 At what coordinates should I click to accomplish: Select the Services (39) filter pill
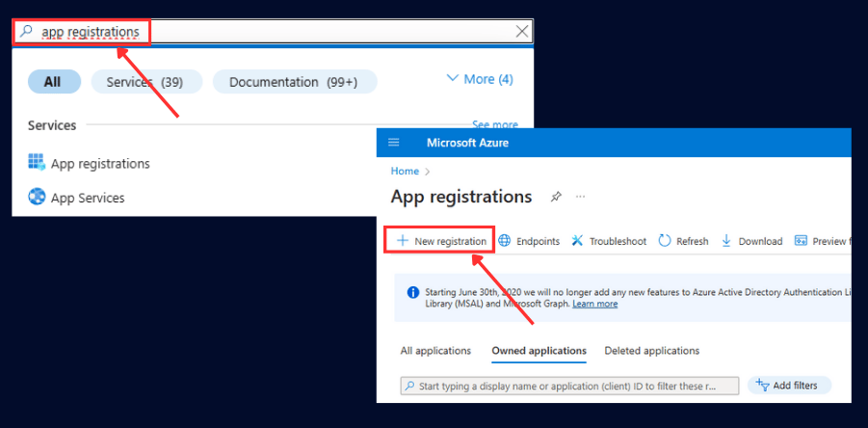(146, 82)
